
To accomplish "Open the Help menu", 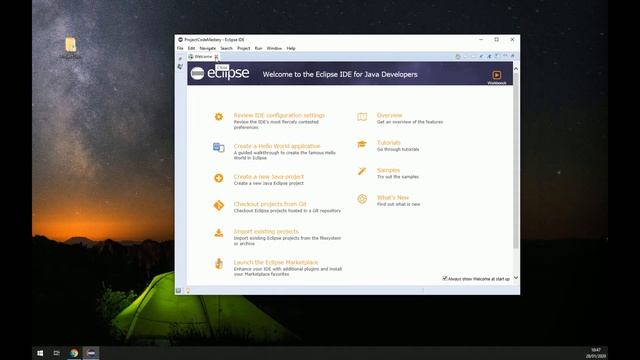I will (291, 48).
